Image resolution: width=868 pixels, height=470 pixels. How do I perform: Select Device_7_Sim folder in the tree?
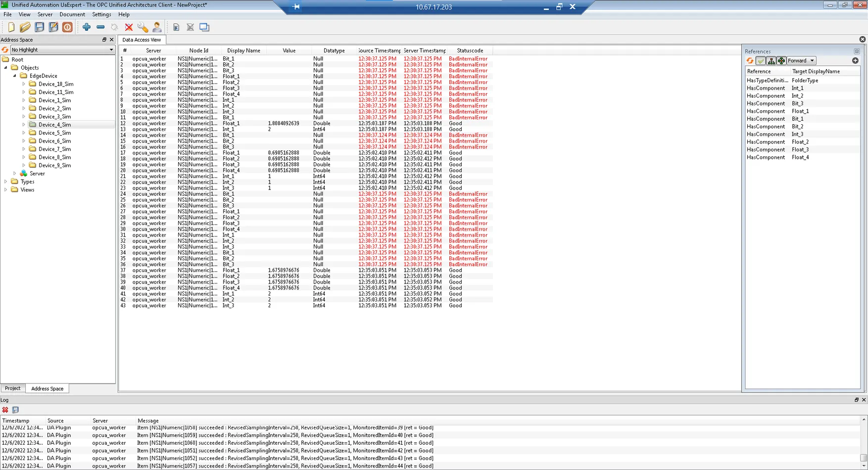coord(54,149)
